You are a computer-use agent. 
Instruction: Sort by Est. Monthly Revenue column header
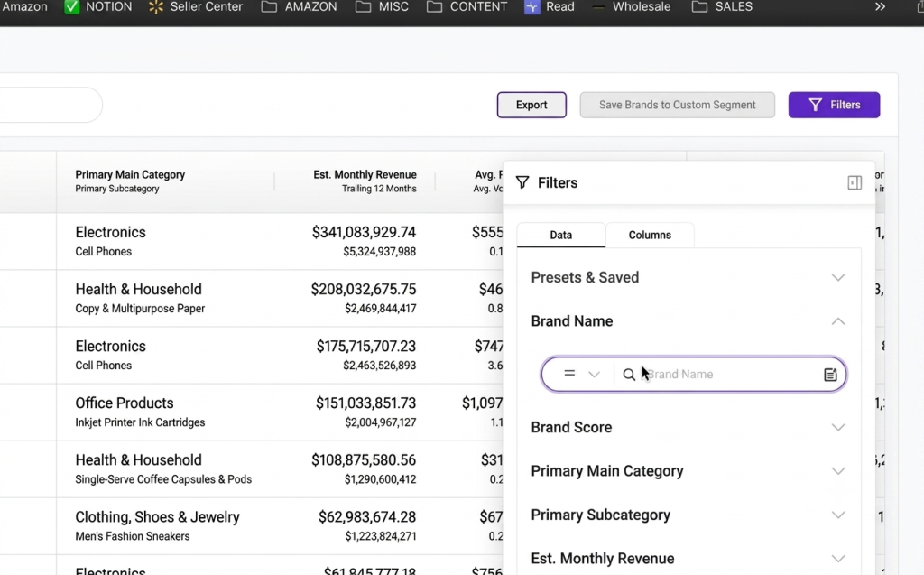click(365, 174)
